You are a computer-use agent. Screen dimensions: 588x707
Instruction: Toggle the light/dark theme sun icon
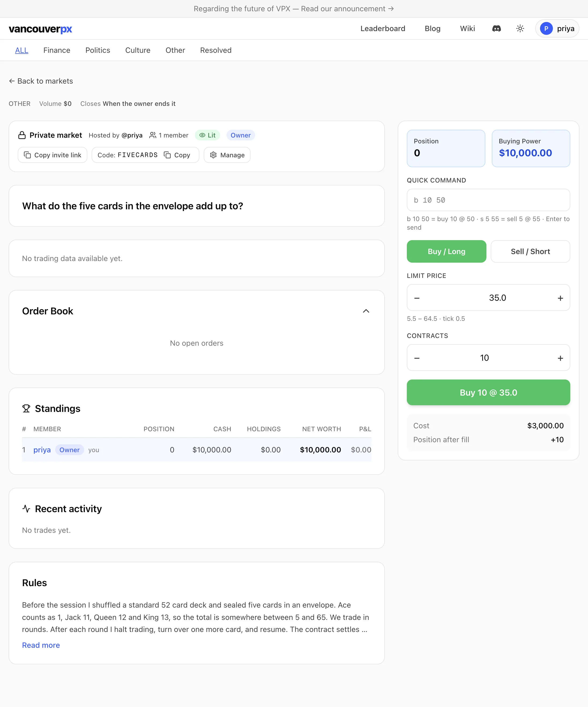pos(520,29)
